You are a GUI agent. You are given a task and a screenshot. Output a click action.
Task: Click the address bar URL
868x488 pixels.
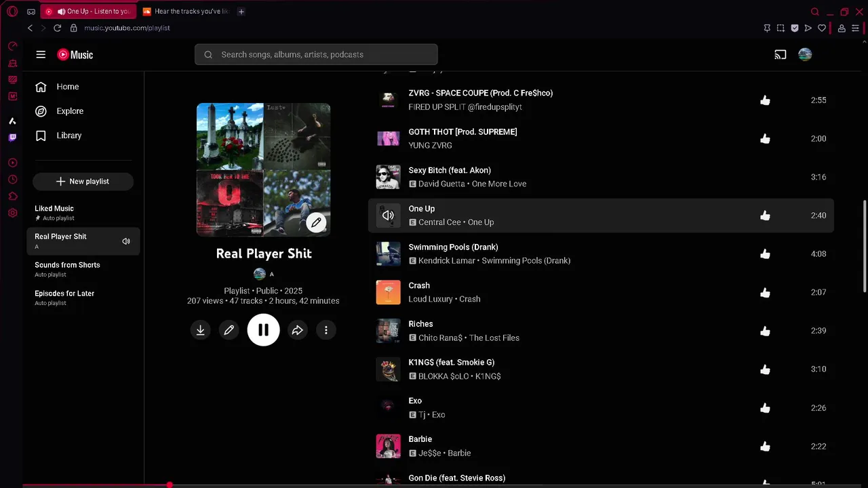(x=127, y=28)
